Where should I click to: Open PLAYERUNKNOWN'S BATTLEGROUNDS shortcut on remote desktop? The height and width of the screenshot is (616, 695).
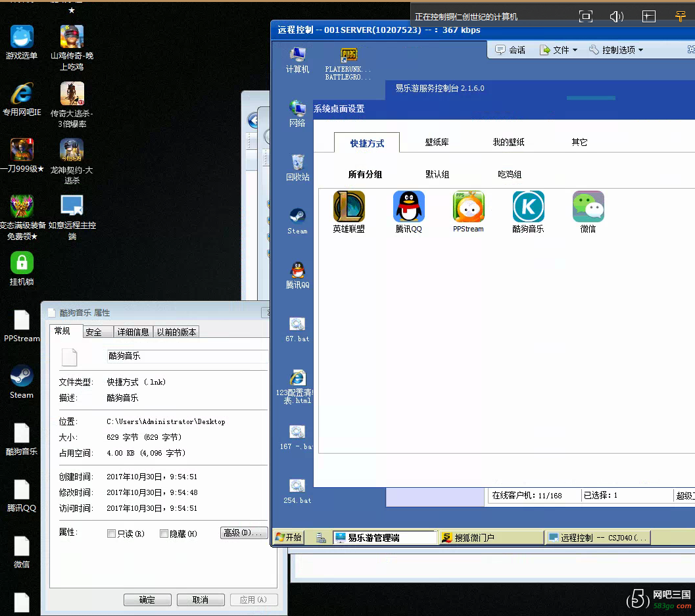pyautogui.click(x=348, y=64)
